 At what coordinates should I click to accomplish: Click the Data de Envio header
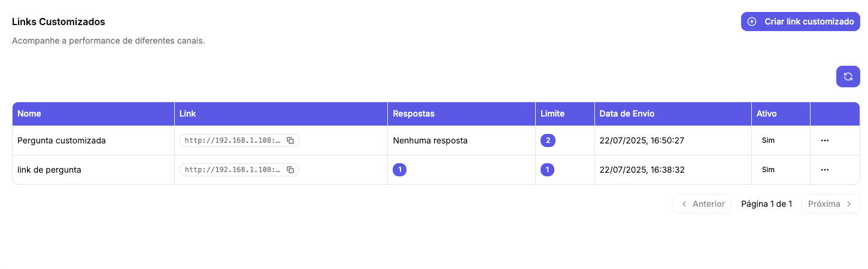[627, 114]
